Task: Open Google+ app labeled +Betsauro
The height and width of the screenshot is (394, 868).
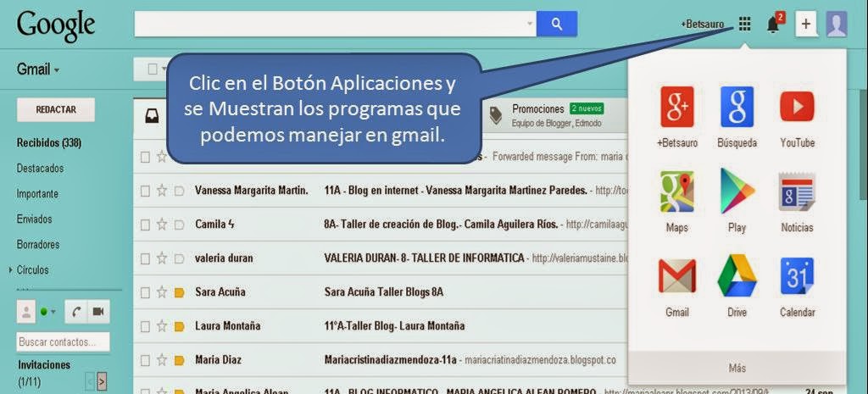Action: click(x=676, y=107)
